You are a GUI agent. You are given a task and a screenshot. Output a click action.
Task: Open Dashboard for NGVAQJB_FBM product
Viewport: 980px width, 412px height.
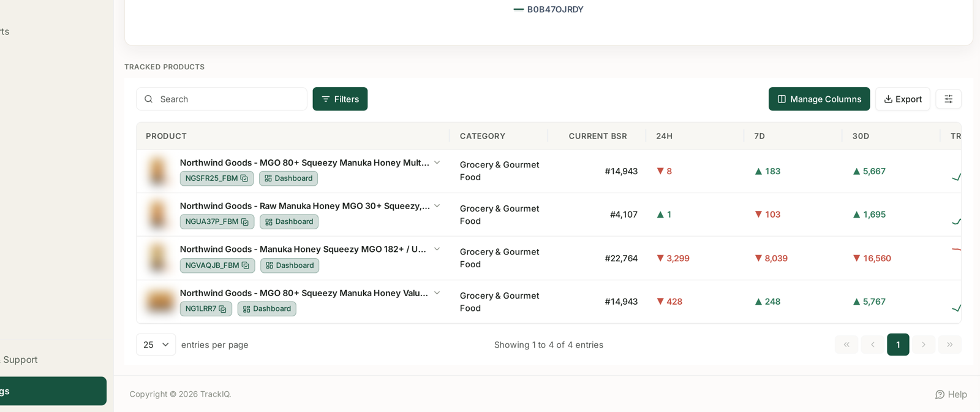pyautogui.click(x=290, y=265)
